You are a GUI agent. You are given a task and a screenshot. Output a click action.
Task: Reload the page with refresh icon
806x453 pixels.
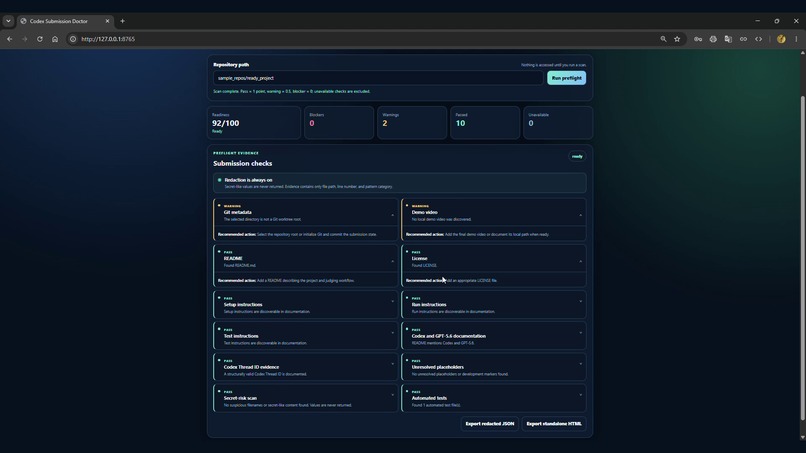(40, 39)
